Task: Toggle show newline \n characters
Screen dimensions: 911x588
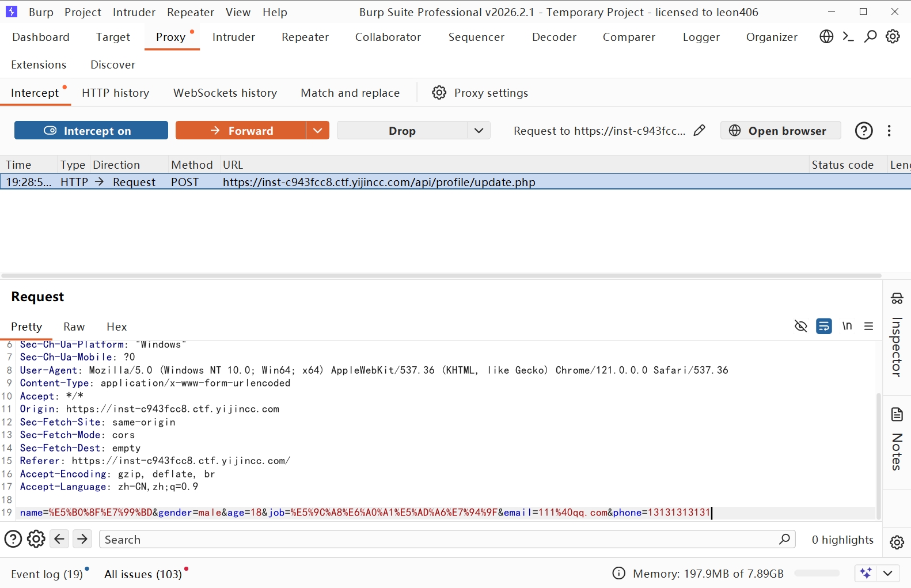Action: (x=847, y=327)
